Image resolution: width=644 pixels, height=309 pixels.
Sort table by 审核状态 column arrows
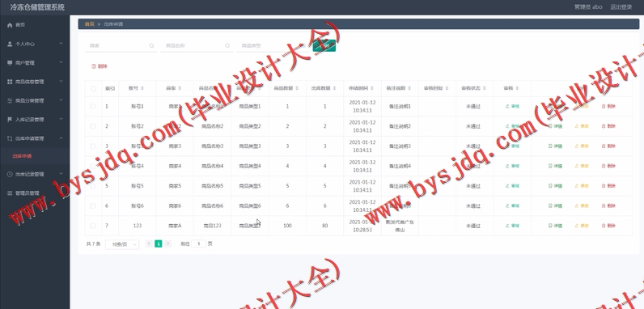(x=485, y=88)
